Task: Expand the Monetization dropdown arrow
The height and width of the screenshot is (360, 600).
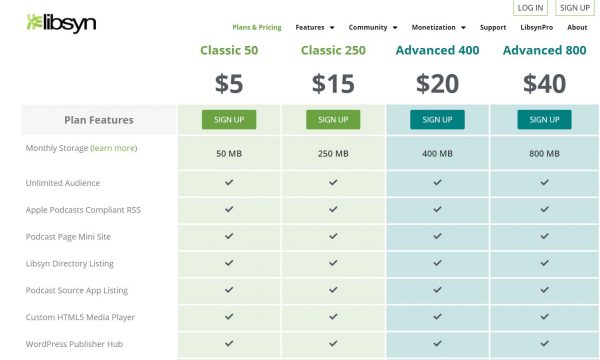Action: pos(463,28)
